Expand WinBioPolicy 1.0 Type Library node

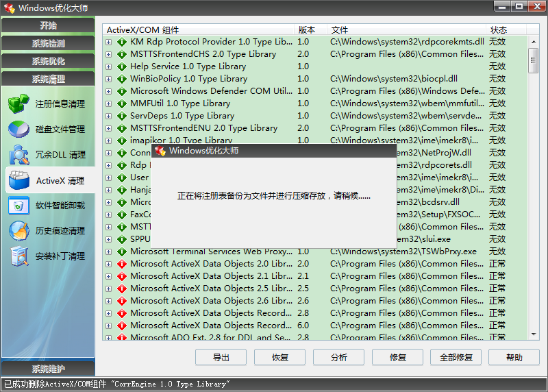(109, 79)
